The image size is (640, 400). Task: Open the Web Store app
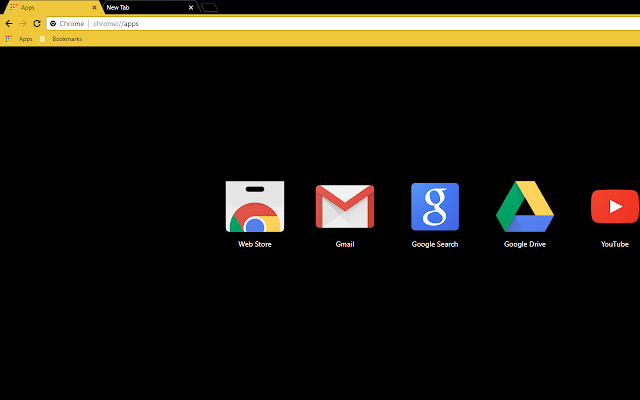pos(255,207)
